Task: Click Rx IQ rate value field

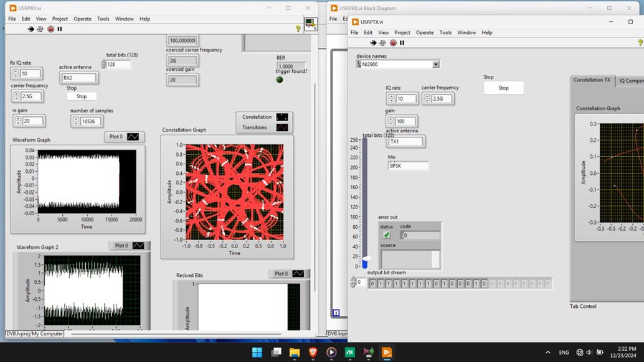Action: coord(31,73)
